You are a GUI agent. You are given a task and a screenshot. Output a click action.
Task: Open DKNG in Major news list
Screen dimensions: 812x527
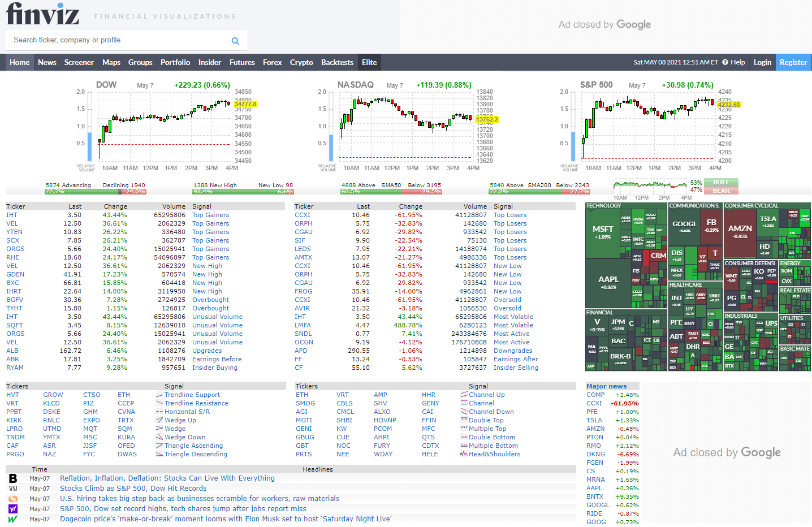(x=595, y=454)
